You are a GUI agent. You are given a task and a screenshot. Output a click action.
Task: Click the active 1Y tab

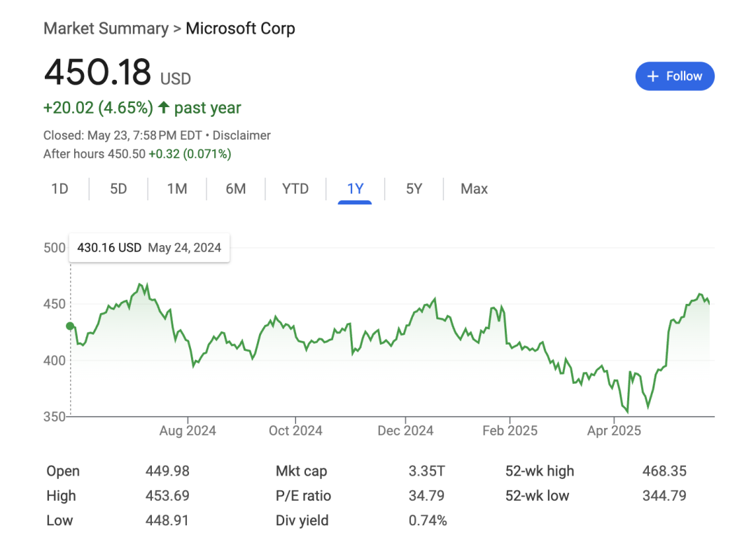355,189
